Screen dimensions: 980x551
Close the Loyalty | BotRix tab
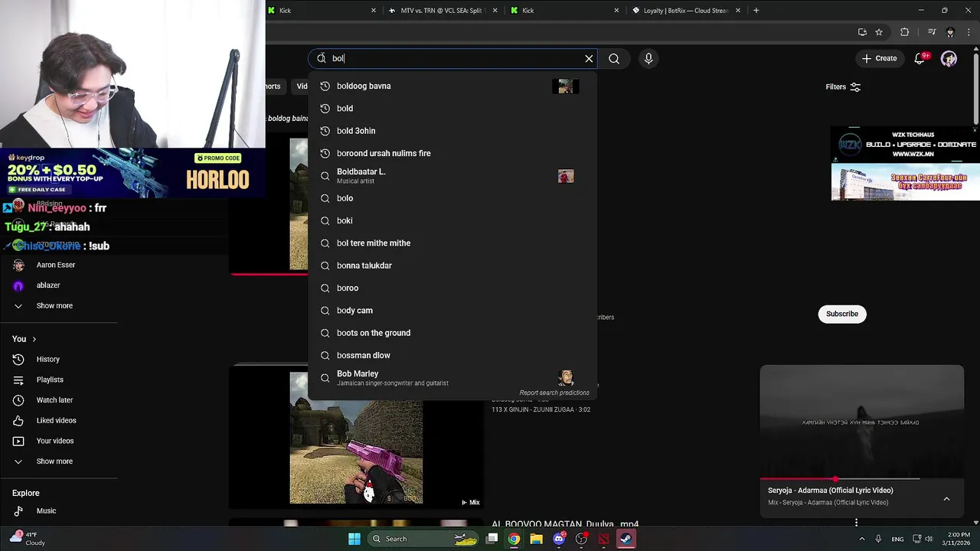pyautogui.click(x=738, y=10)
